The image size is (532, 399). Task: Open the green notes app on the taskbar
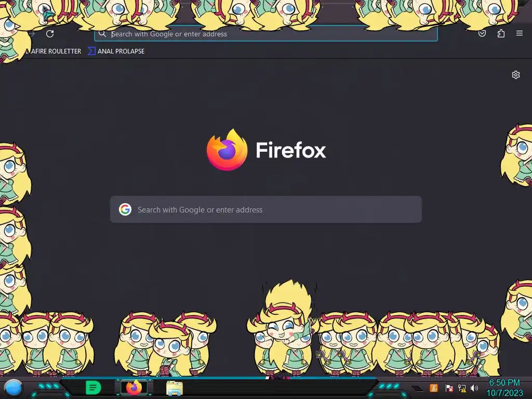[x=93, y=387]
